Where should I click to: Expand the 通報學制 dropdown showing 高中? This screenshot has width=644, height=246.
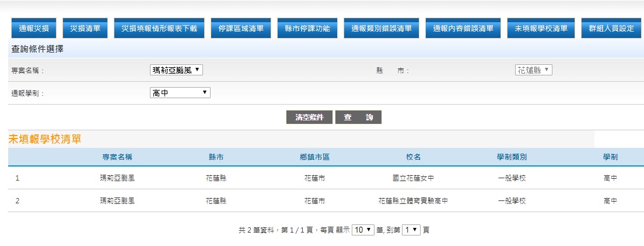tap(180, 93)
